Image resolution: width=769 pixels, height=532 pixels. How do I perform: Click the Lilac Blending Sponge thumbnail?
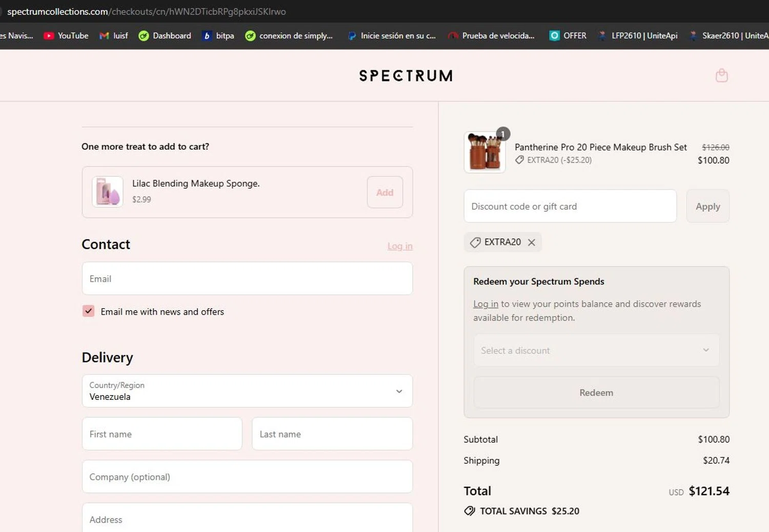click(108, 192)
